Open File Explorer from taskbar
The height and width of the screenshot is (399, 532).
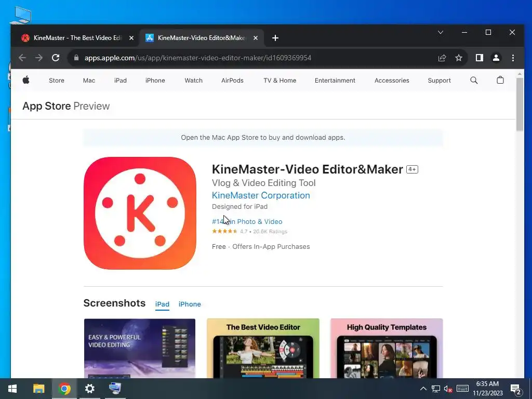[x=38, y=389]
